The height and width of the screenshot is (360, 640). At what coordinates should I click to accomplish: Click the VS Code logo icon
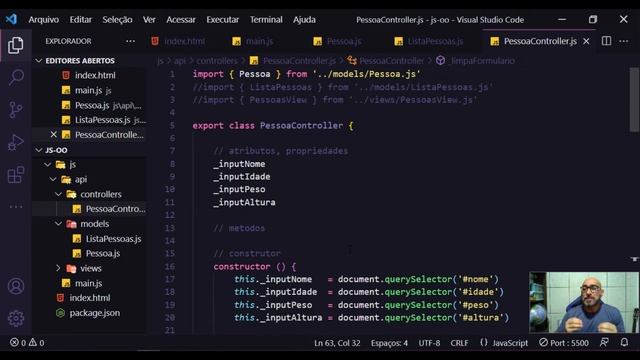click(11, 19)
